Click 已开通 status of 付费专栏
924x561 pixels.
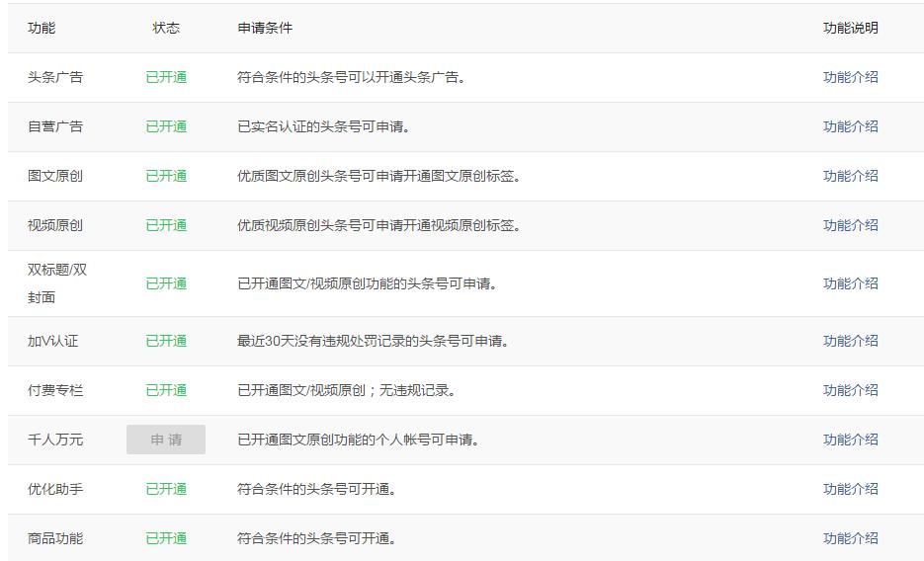[166, 390]
